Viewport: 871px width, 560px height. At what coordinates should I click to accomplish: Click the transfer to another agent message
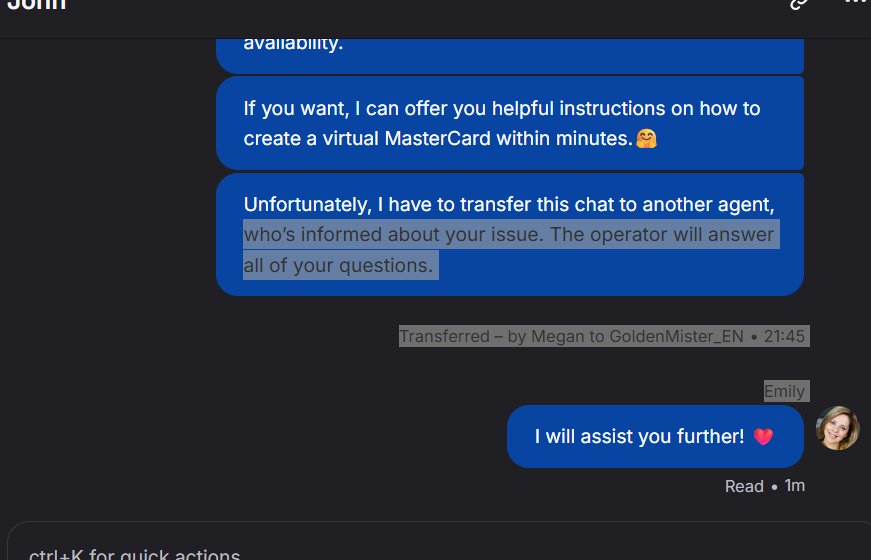509,234
